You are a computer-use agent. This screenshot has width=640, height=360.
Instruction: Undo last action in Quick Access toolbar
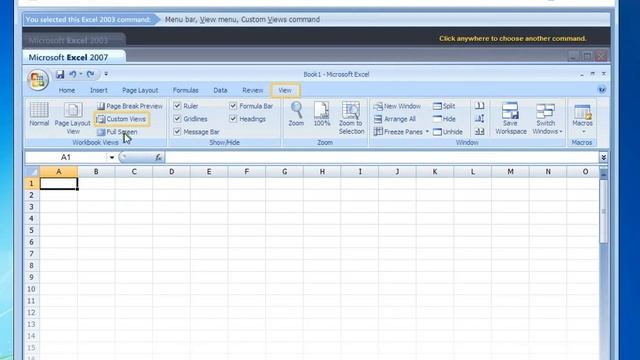click(x=73, y=74)
